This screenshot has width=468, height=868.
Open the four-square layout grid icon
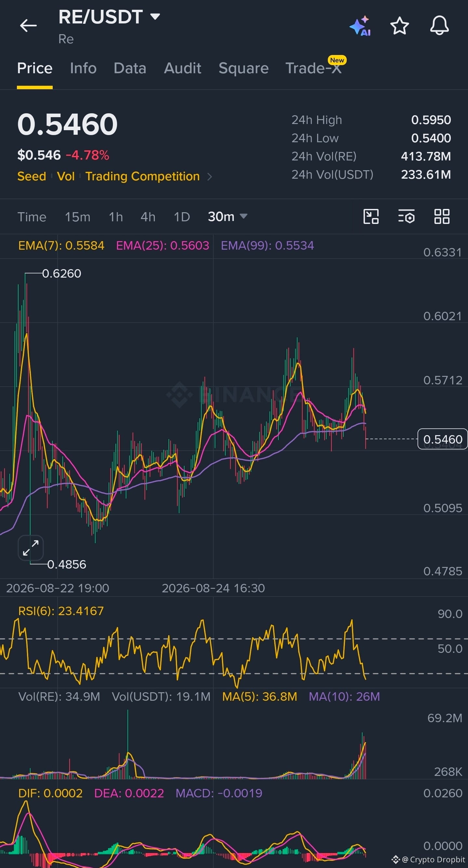coord(442,216)
